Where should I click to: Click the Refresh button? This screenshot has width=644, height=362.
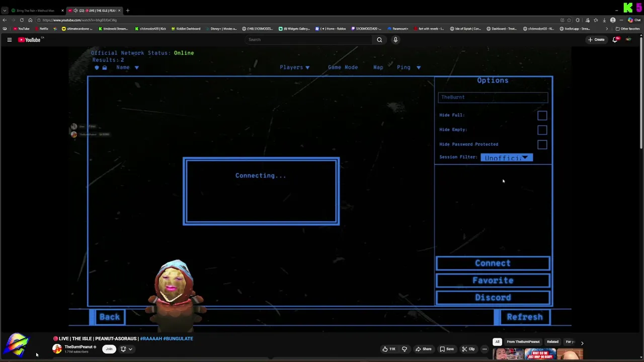click(525, 317)
